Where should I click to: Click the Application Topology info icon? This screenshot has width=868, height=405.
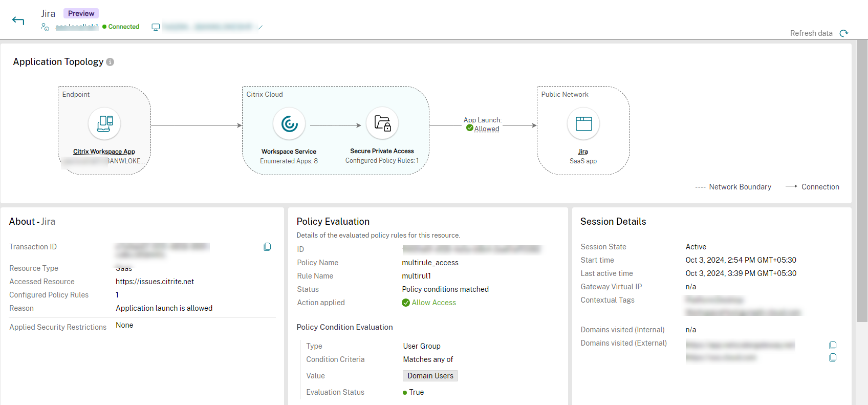click(110, 62)
